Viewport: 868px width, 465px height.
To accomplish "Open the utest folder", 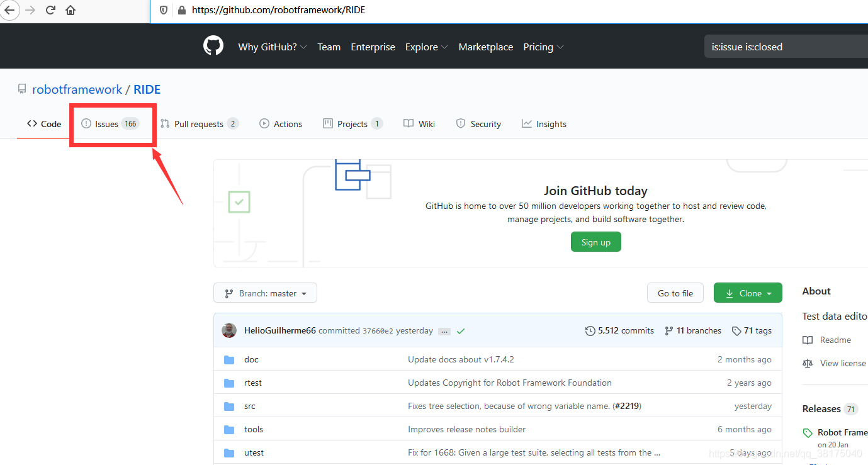I will [254, 453].
